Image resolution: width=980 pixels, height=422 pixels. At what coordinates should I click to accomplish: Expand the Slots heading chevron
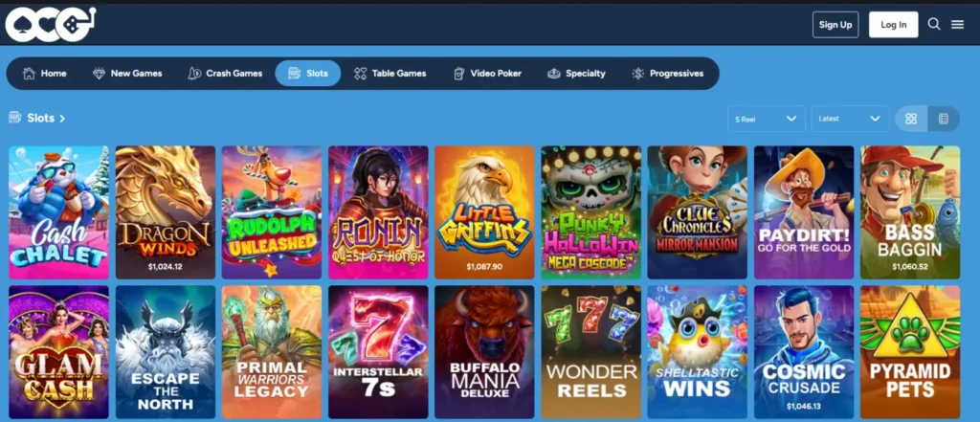62,118
